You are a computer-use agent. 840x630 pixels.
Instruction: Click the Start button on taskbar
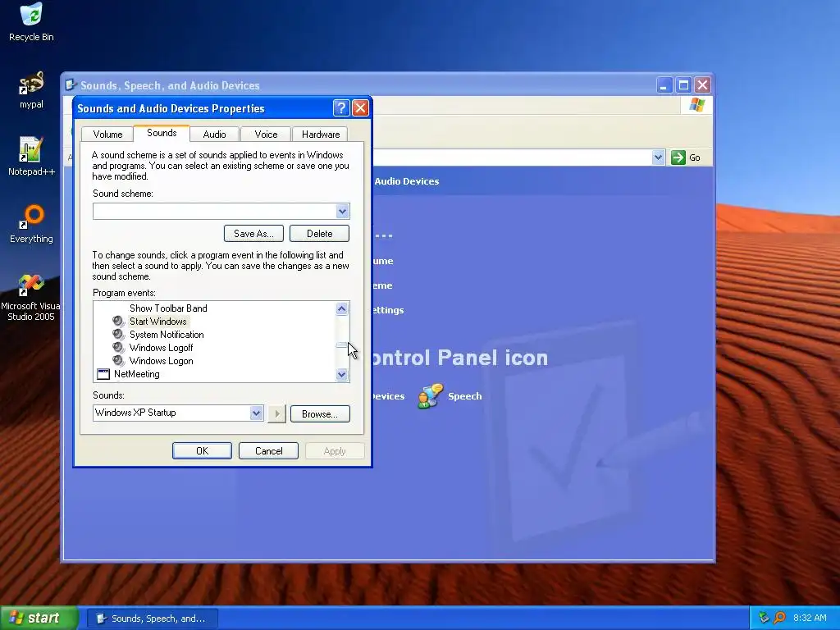[39, 618]
